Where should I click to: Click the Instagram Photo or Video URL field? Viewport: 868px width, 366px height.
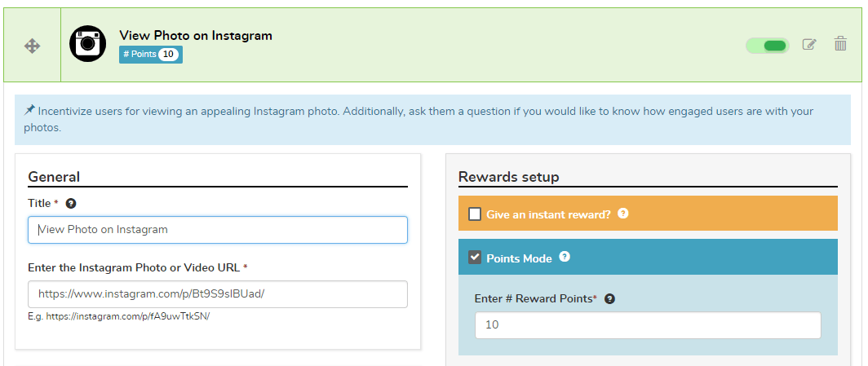217,294
